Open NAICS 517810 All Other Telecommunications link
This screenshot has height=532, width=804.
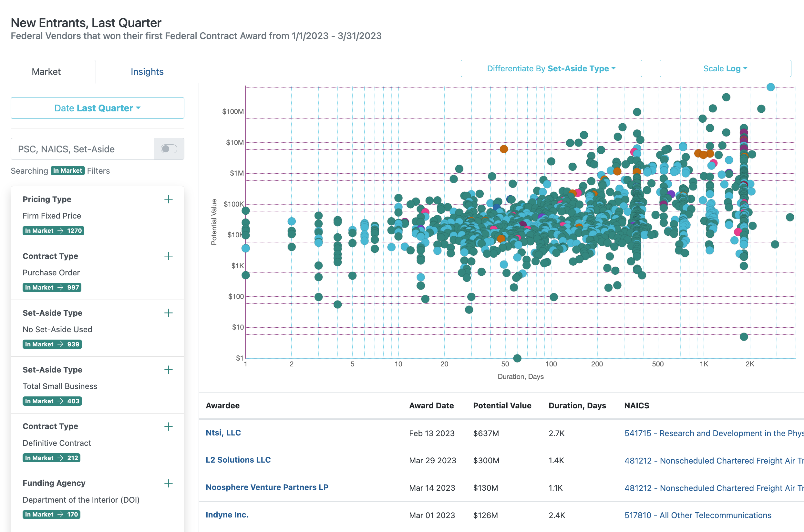(698, 515)
